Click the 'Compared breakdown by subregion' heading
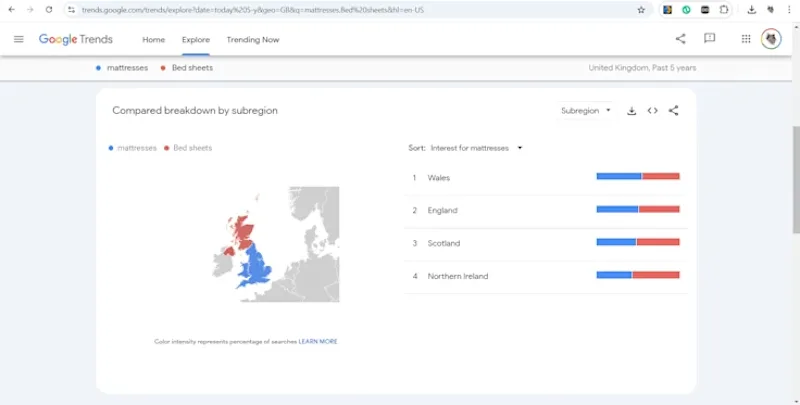800x405 pixels. [195, 111]
